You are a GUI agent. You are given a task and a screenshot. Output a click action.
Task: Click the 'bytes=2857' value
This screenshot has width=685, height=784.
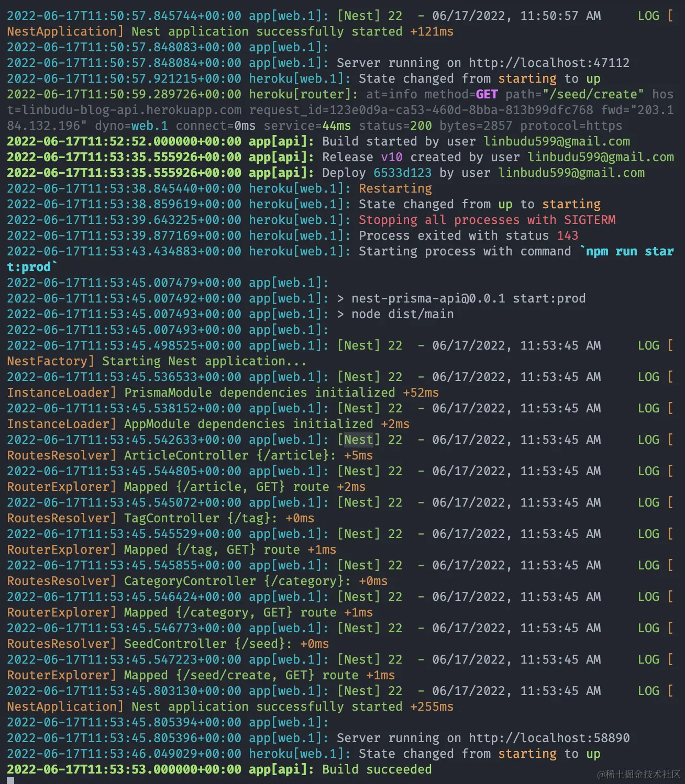pyautogui.click(x=476, y=126)
